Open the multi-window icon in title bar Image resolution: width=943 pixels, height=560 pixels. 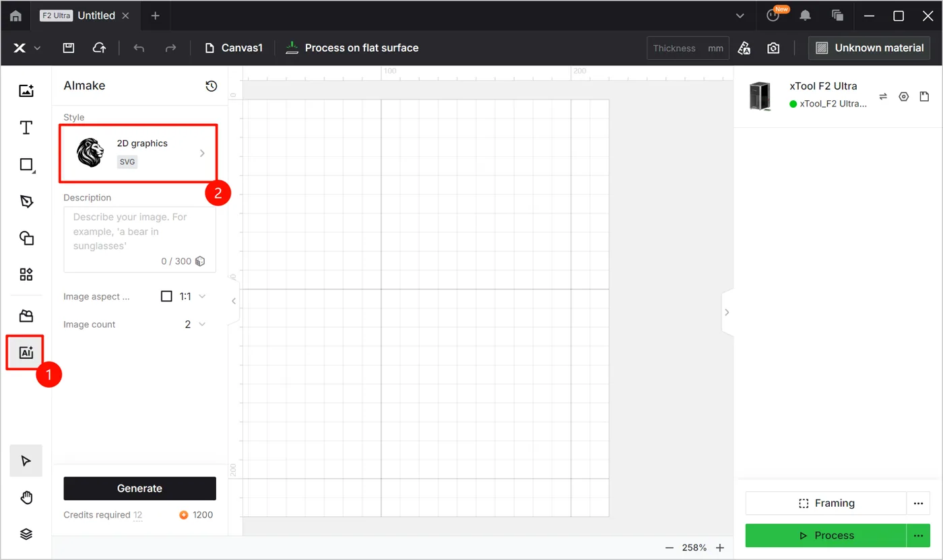click(x=838, y=15)
